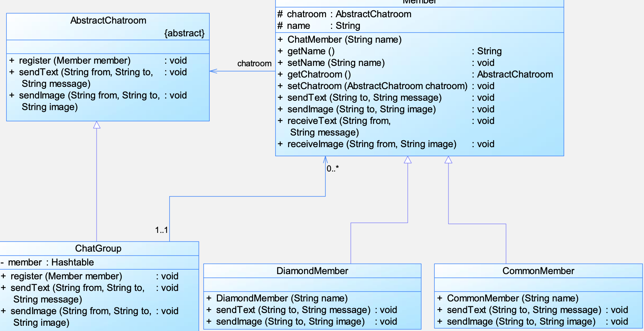Select sendText operation in ChatGroup

pos(89,294)
